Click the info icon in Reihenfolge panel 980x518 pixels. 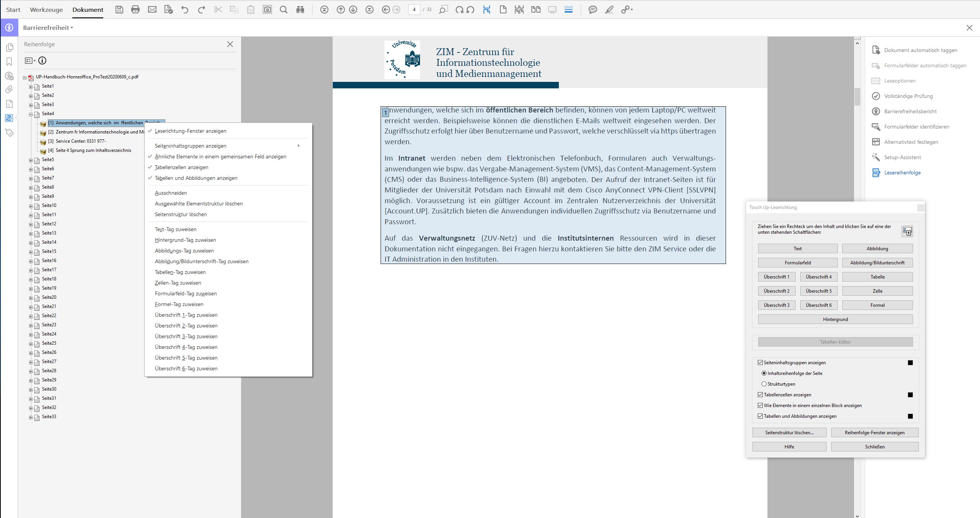coord(42,60)
